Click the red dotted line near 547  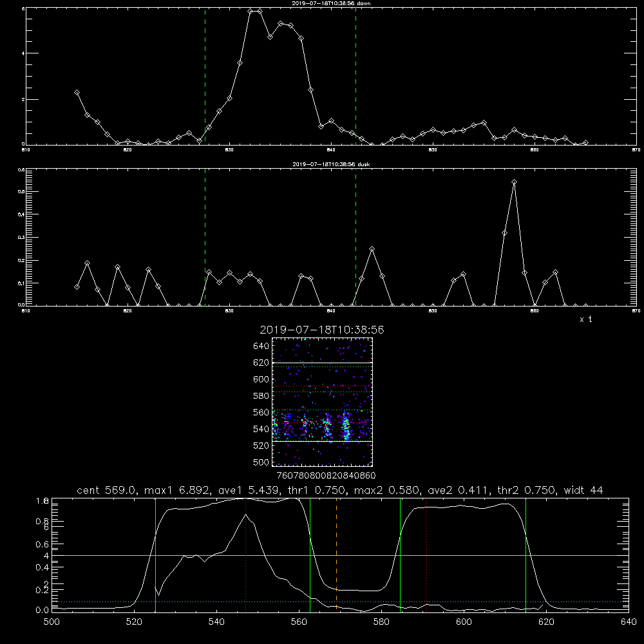[x=245, y=555]
